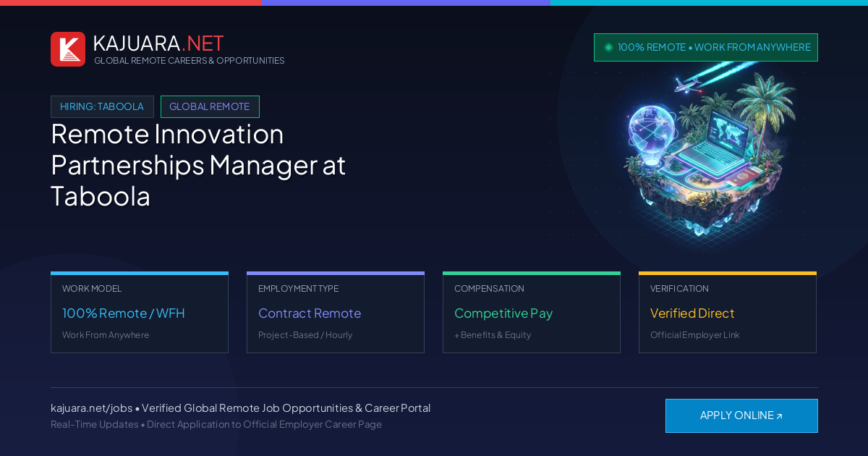
Task: Open the Employment Type card
Action: pos(336,312)
